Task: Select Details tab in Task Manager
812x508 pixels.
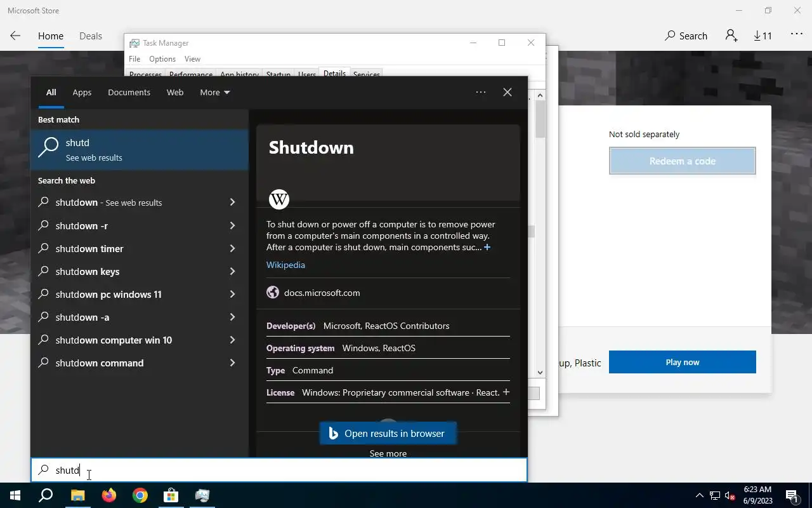Action: point(334,73)
